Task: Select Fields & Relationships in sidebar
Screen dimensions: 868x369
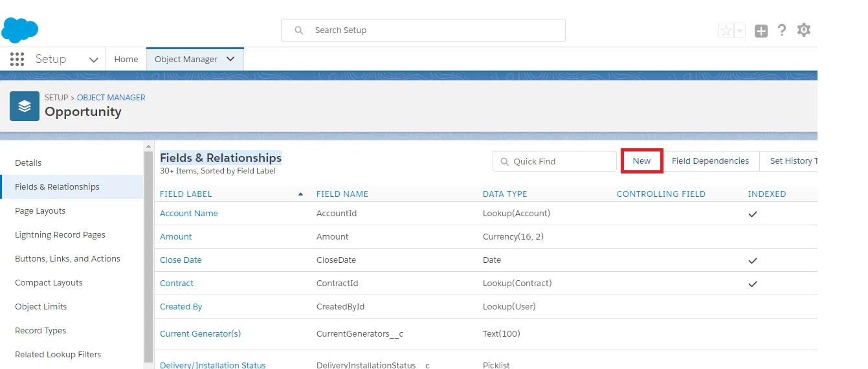Action: click(72, 186)
